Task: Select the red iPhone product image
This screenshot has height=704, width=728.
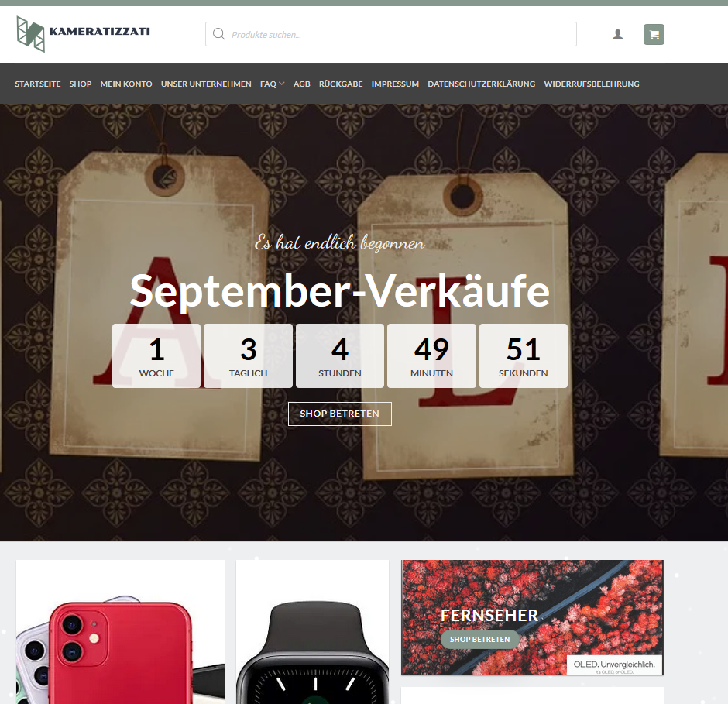Action: coord(120,632)
